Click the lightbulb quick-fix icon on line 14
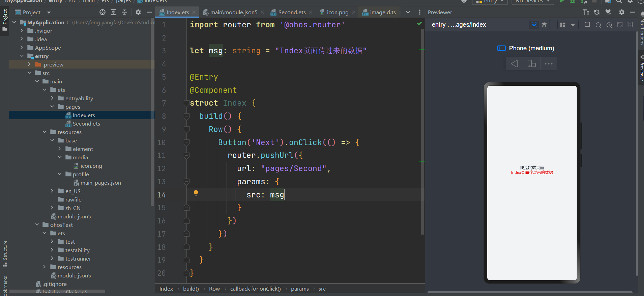This screenshot has width=644, height=296. [196, 193]
